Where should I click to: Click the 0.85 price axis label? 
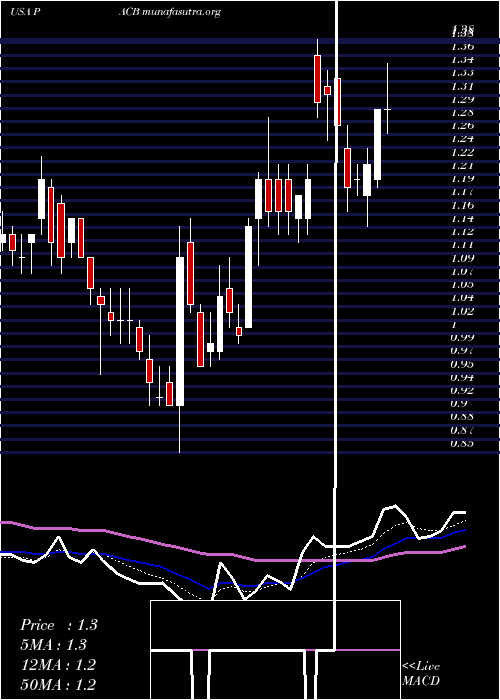point(462,443)
